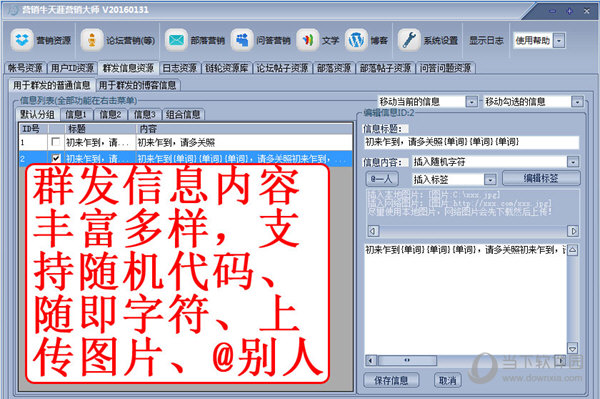
Task: Click the 文学 colorful icon
Action: [307, 40]
